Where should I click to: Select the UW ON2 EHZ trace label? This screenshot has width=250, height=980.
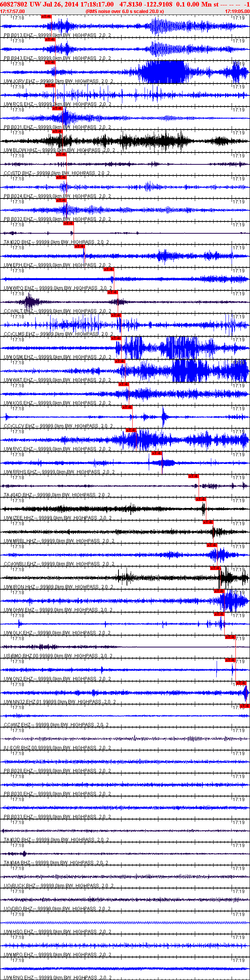[57, 679]
